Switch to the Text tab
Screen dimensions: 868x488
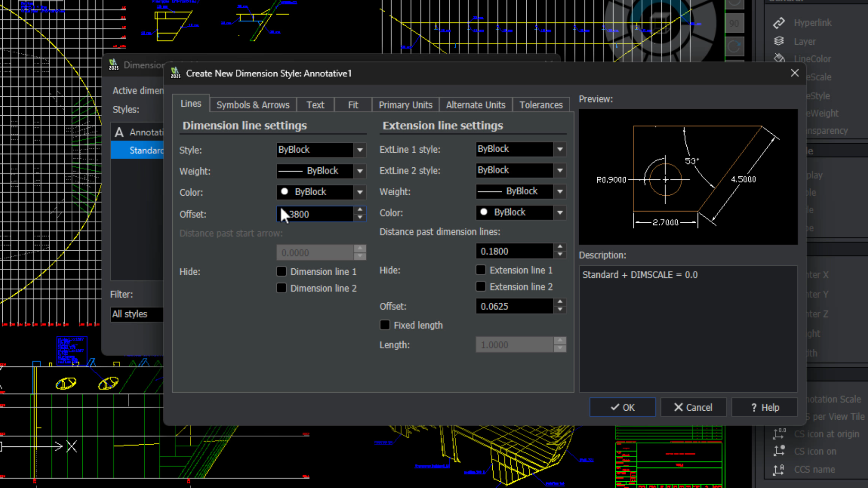(x=315, y=105)
